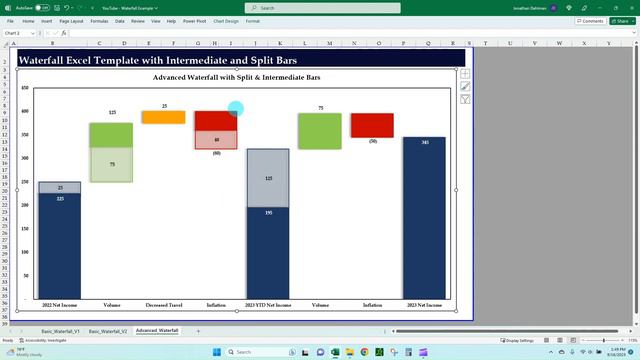Click the '2022 Net Income' axis label
The width and height of the screenshot is (640, 360).
click(60, 305)
